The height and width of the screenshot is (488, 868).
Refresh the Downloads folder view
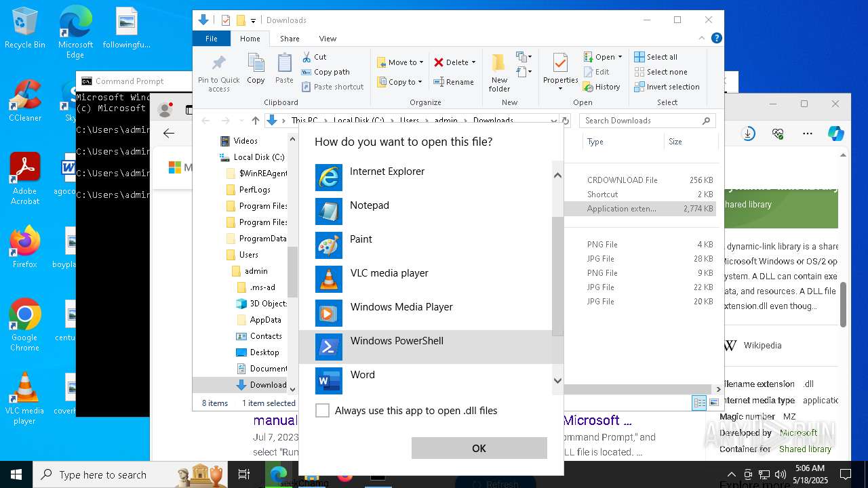(565, 121)
